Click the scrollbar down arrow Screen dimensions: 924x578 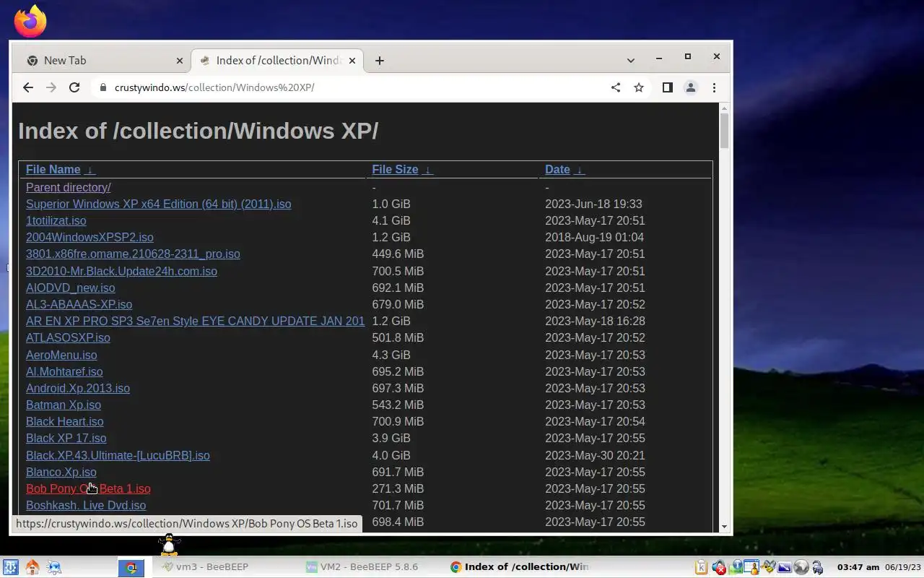pos(724,527)
